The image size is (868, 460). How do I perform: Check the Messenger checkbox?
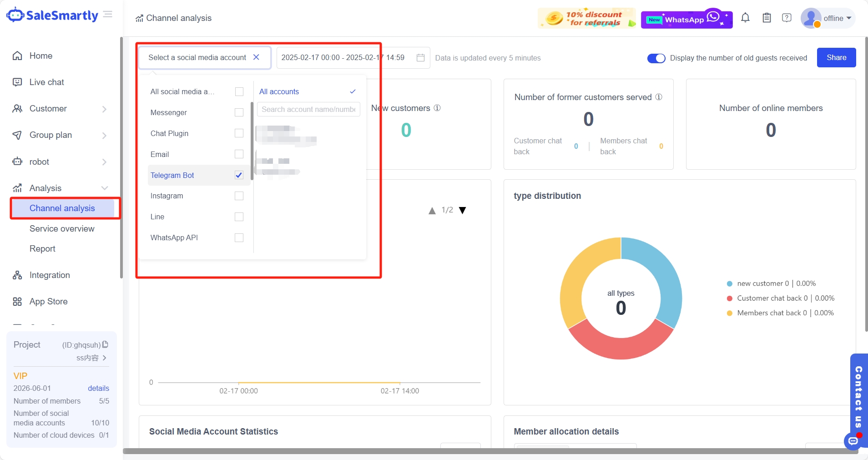[239, 112]
